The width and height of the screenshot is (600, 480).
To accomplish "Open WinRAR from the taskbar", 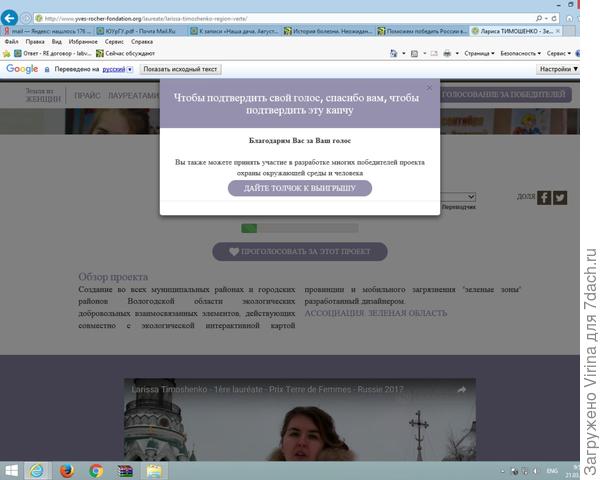I will (125, 471).
